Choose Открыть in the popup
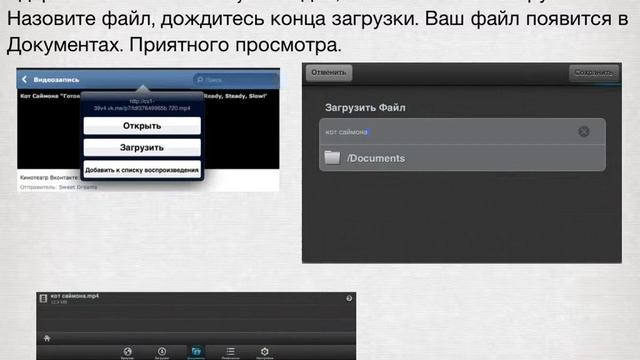This screenshot has height=360, width=640. [142, 126]
